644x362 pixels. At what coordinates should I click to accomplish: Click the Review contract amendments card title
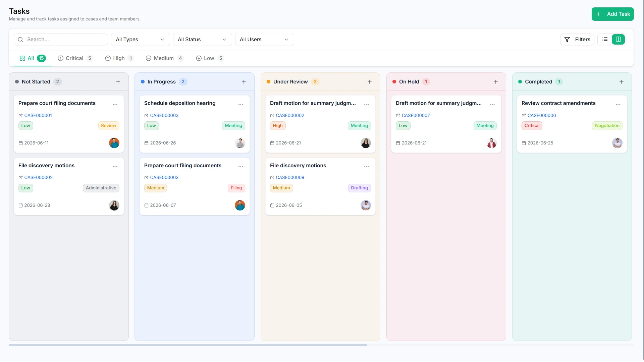(558, 103)
